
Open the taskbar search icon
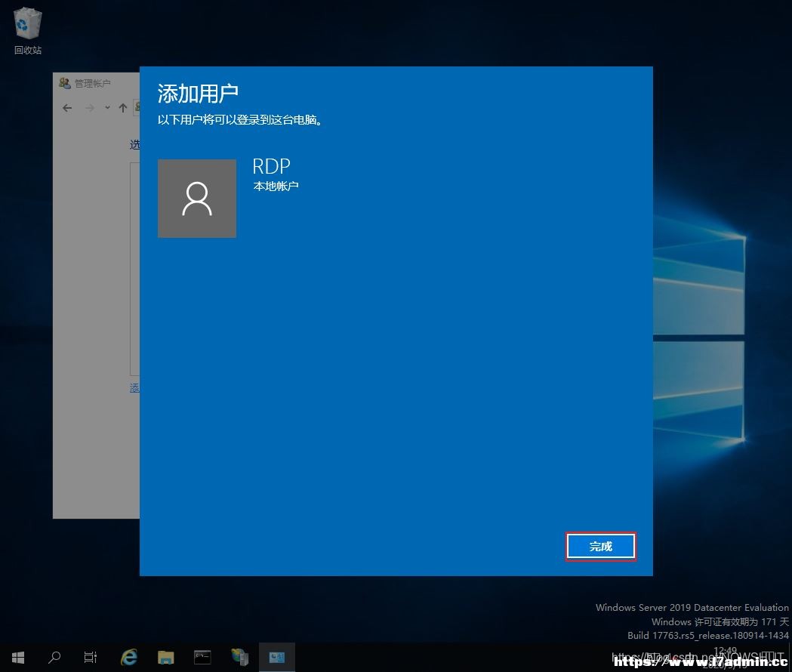[x=54, y=658]
